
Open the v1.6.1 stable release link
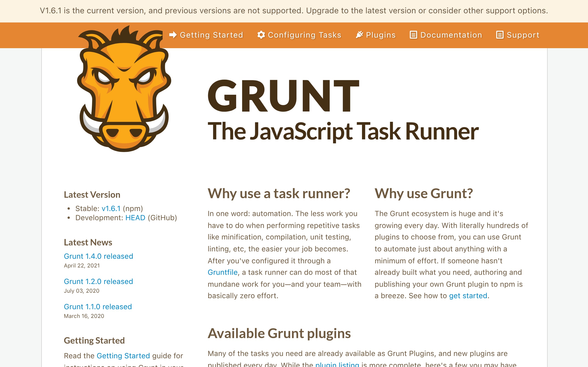[x=111, y=208]
